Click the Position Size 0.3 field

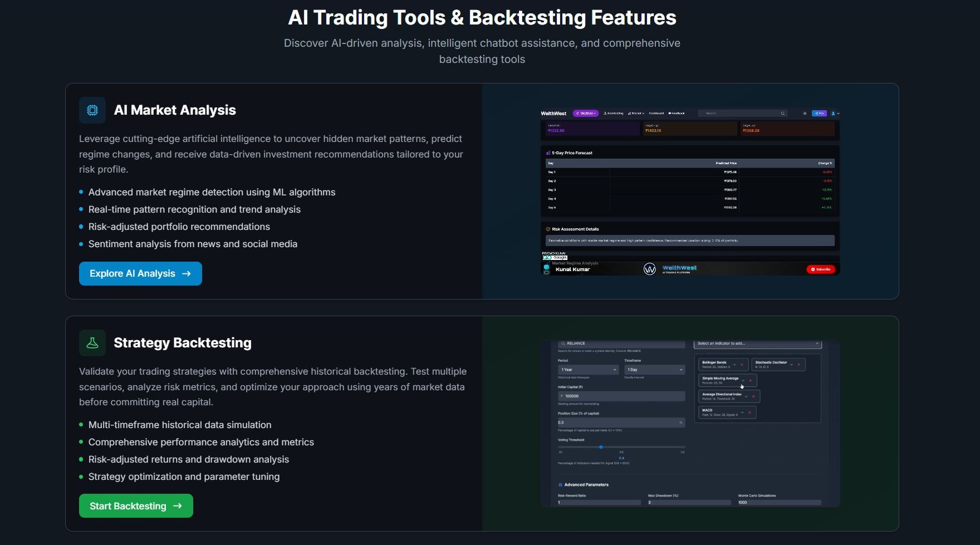coord(621,423)
